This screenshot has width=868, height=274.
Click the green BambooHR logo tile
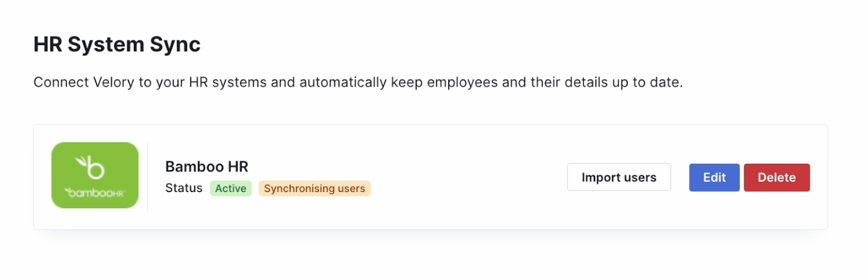coord(95,175)
